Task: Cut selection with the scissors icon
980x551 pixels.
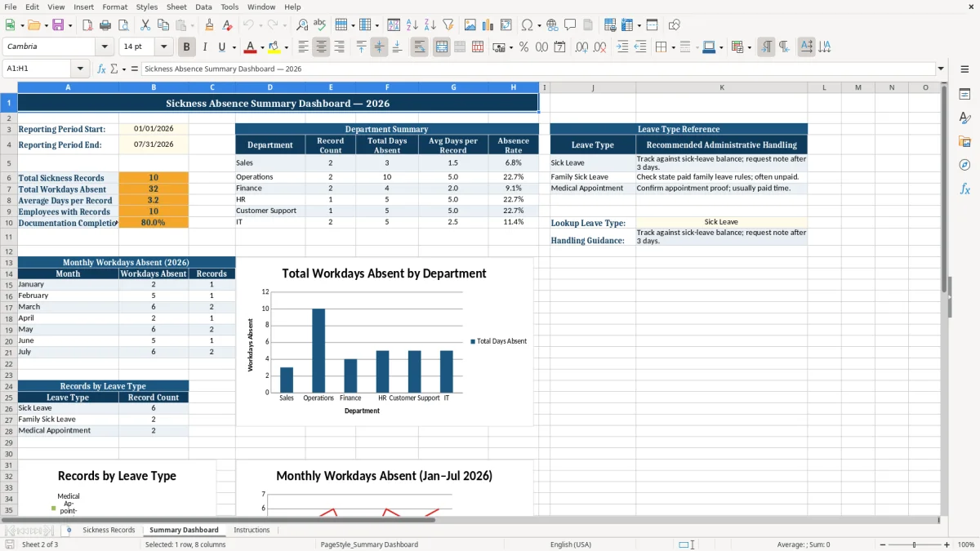Action: [x=145, y=25]
